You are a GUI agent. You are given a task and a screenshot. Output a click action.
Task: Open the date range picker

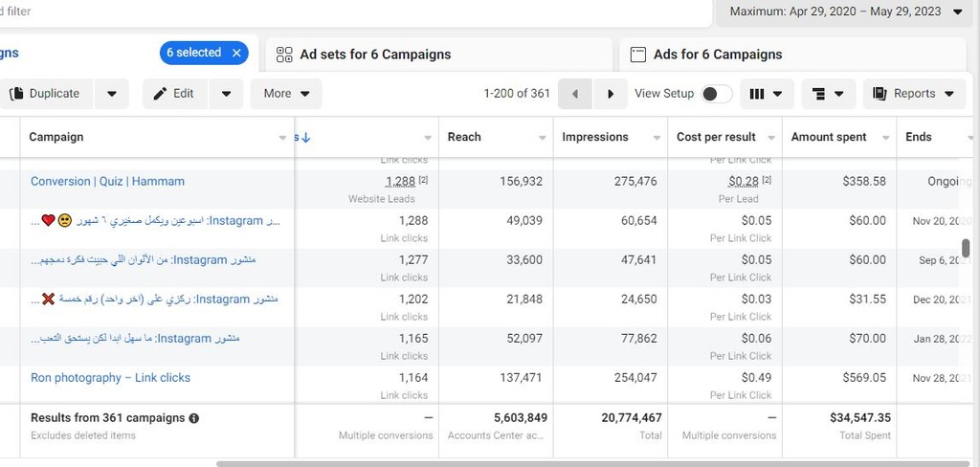[845, 12]
